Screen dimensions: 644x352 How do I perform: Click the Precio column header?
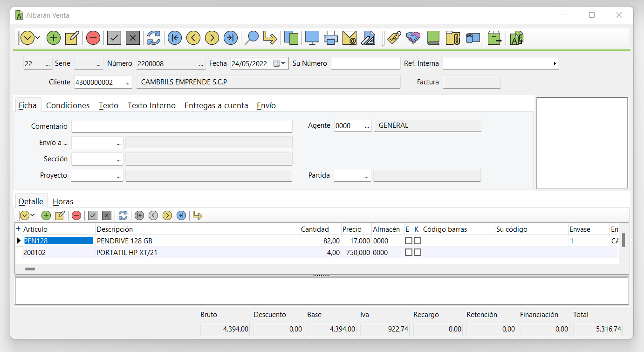coord(356,229)
